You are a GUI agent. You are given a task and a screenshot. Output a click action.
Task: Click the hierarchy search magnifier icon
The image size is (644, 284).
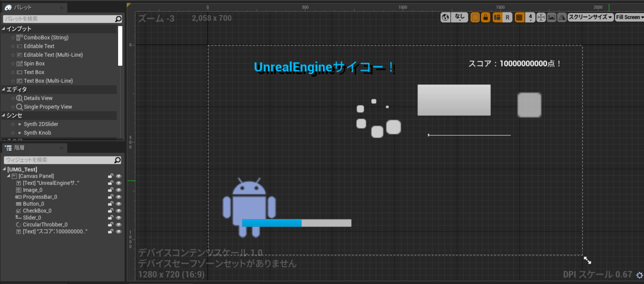(x=118, y=160)
